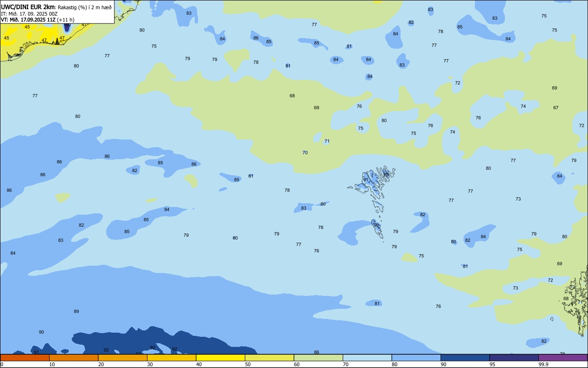588x368 pixels.
Task: Click the 30–40 golden legend segment
Action: (x=171, y=357)
